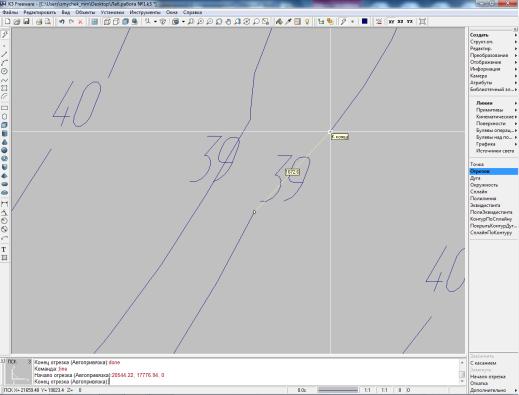Expand the Отображение submenu
Image resolution: width=519 pixels, height=395 pixels.
coord(493,62)
